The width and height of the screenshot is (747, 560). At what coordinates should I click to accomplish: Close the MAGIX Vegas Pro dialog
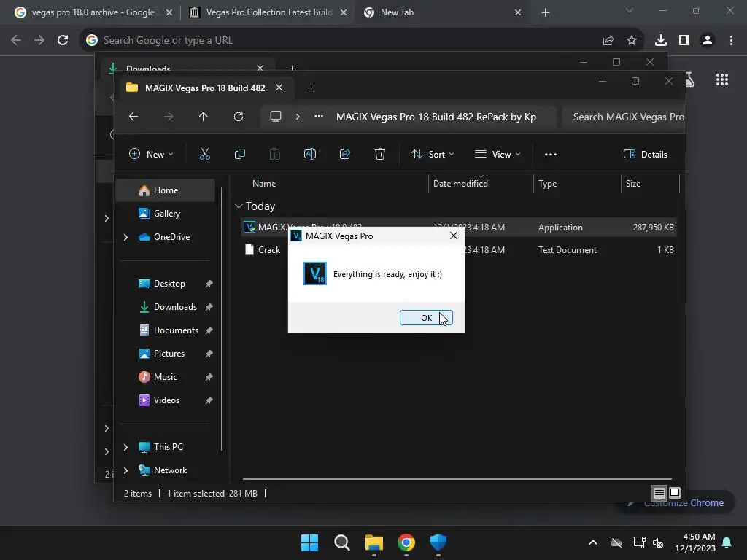pos(454,236)
